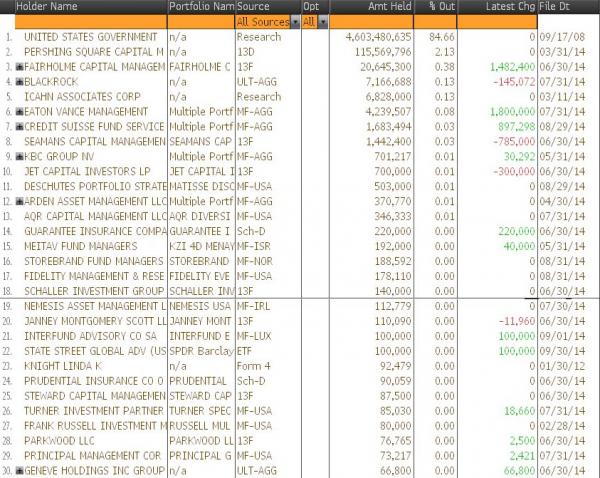Click latest change -11,960
The height and width of the screenshot is (478, 600).
tap(517, 321)
